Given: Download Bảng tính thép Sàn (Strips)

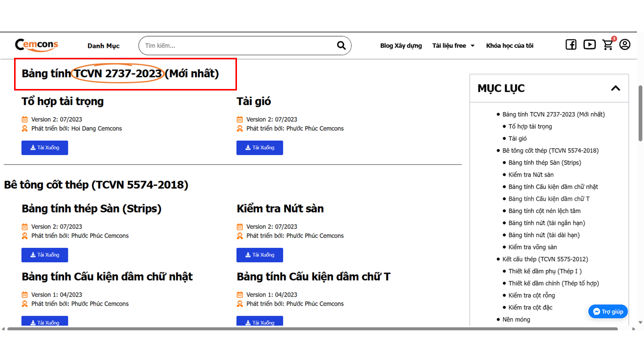Looking at the screenshot, I should [x=45, y=255].
